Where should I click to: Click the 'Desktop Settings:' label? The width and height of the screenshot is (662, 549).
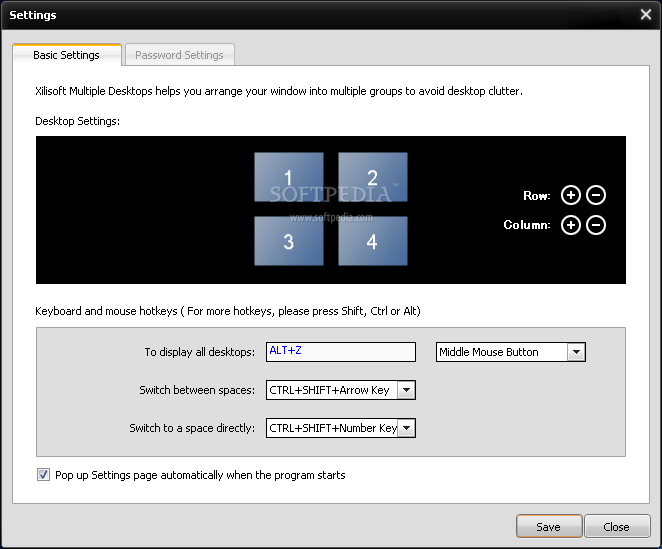click(78, 121)
